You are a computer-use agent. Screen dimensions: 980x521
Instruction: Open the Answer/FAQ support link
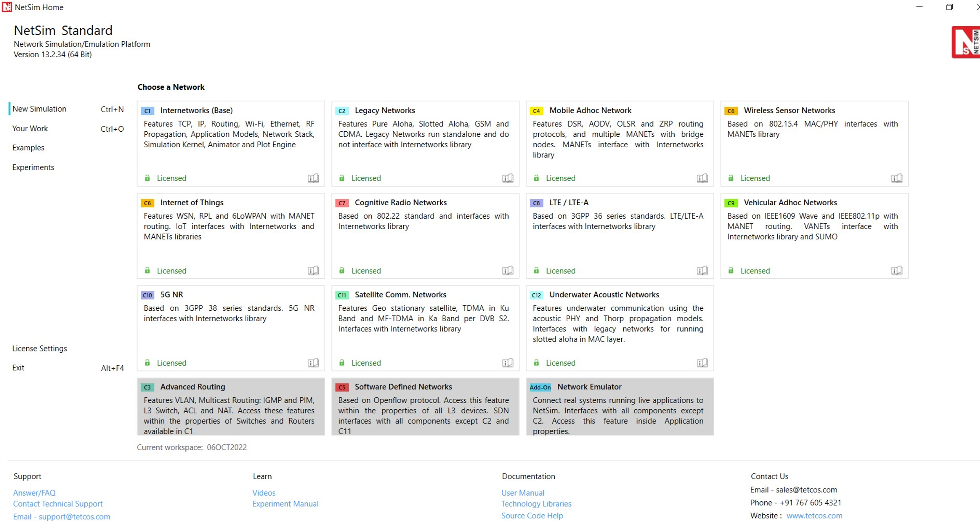click(x=34, y=493)
